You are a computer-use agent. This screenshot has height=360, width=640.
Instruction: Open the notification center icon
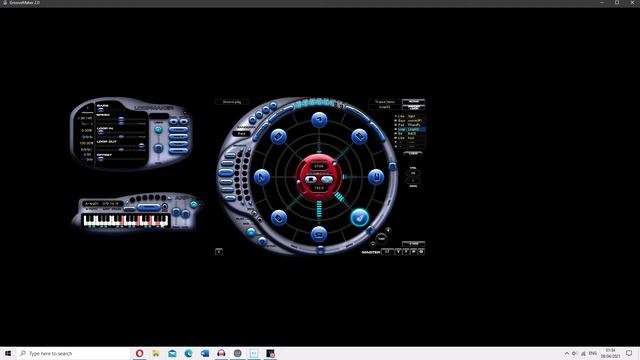pyautogui.click(x=629, y=353)
